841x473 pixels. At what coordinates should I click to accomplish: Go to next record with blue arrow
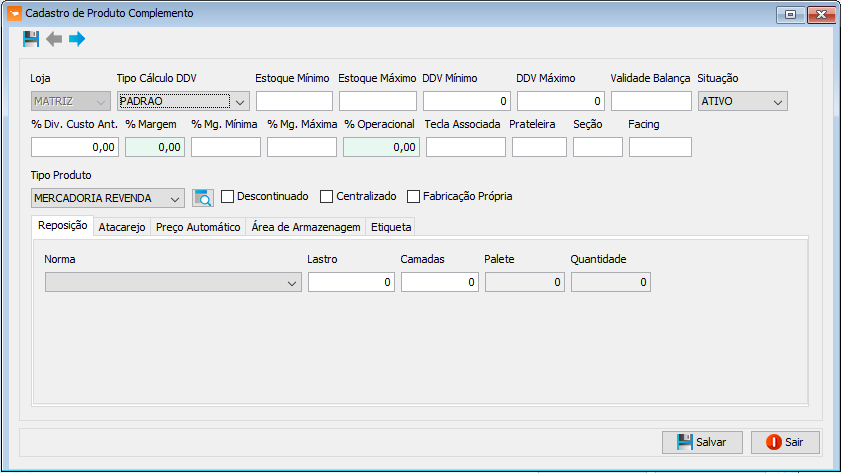click(77, 39)
